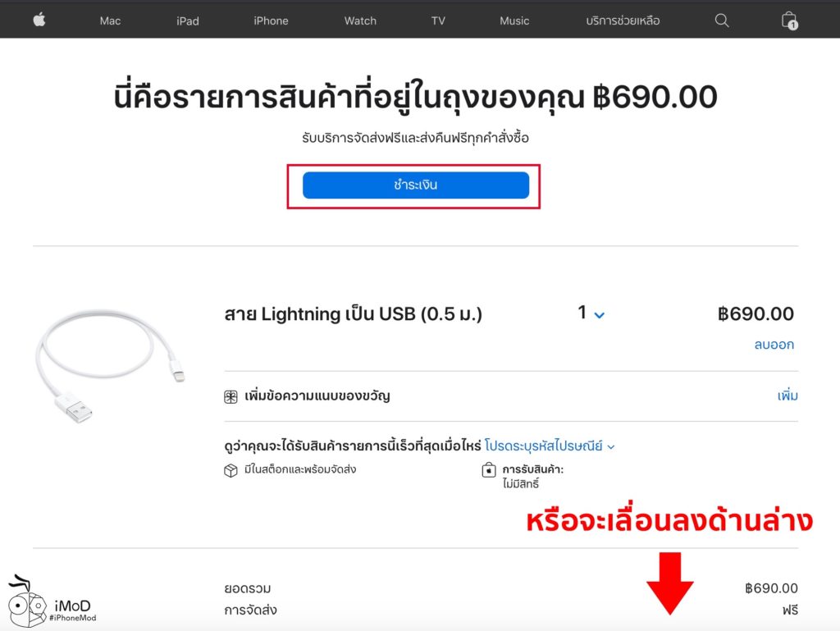Open the search magnifier icon
The image size is (840, 631).
722,21
